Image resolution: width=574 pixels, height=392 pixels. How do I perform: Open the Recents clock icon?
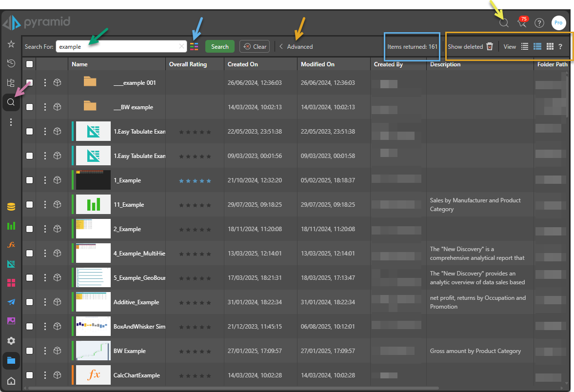coord(11,63)
